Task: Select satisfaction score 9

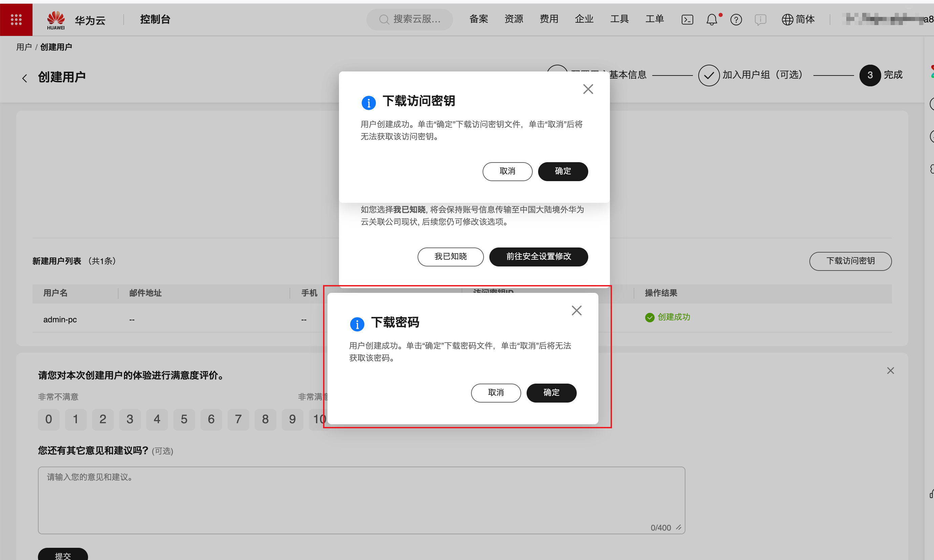Action: click(x=292, y=419)
